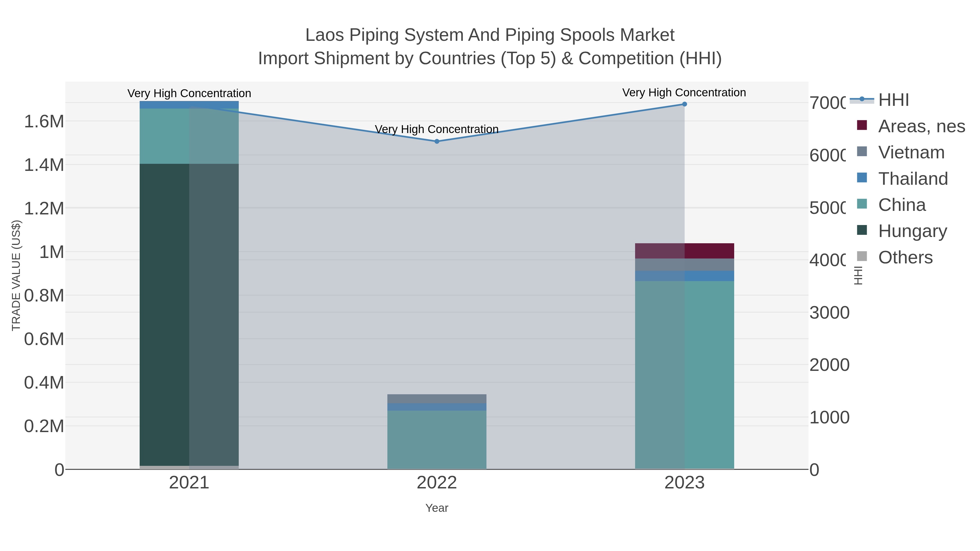The height and width of the screenshot is (551, 980).
Task: Select the 2023 HHI data point
Action: (684, 104)
